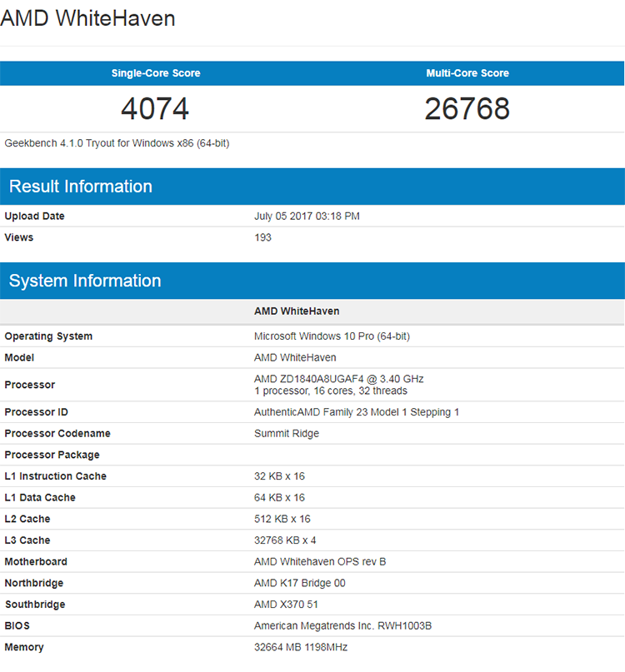Viewport: 625px width, 672px height.
Task: Click the AMD WhiteHaven page title
Action: 87,18
